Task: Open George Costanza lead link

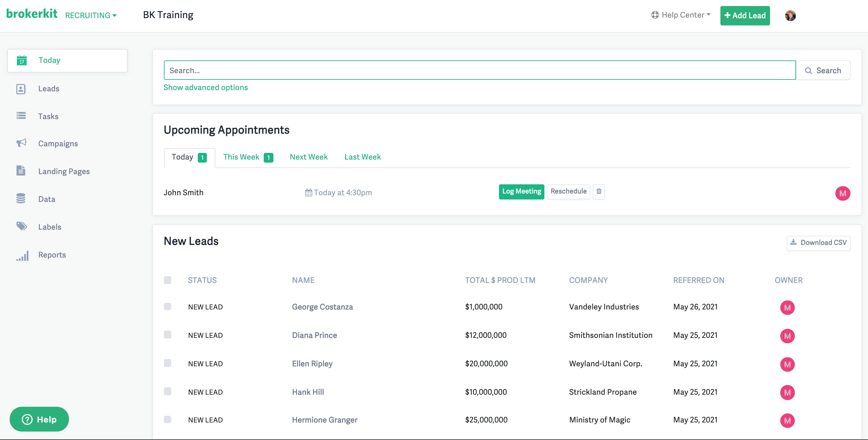Action: [x=322, y=307]
